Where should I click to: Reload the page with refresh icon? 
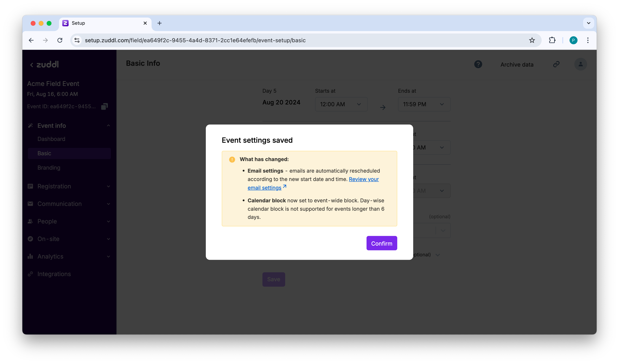pos(60,40)
